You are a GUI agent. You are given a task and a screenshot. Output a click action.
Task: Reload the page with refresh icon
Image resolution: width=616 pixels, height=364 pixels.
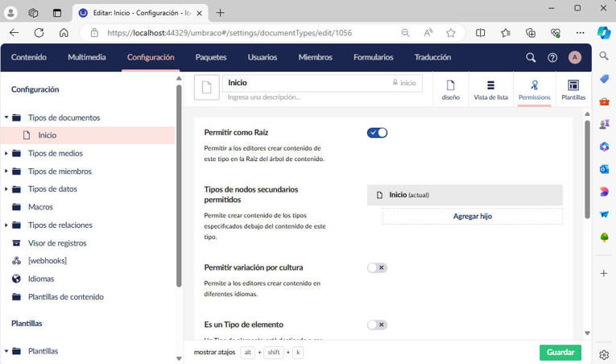39,33
